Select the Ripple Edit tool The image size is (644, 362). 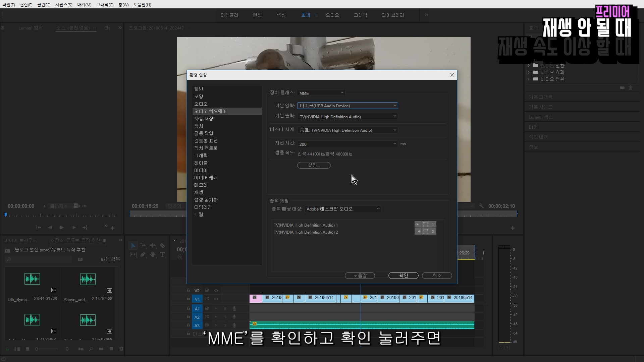(153, 246)
